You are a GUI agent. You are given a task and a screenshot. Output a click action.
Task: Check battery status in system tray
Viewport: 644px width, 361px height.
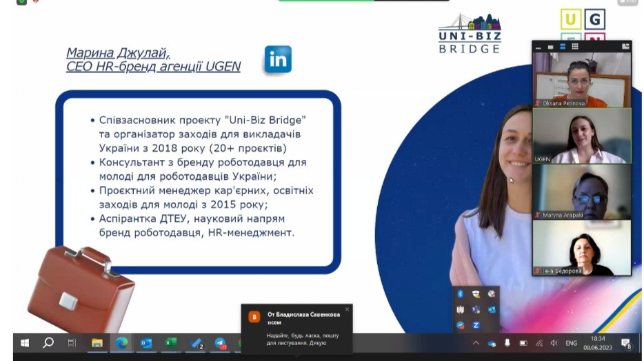523,343
